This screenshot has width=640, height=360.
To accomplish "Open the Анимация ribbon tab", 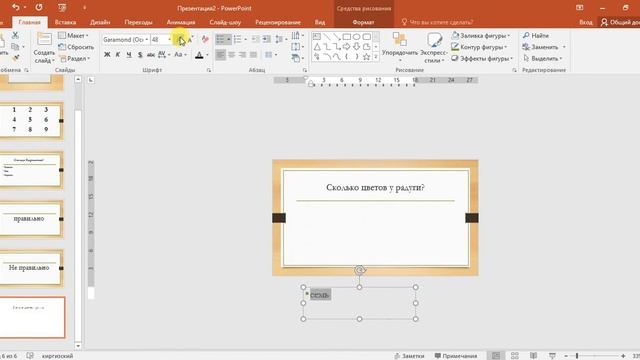I will coord(181,22).
